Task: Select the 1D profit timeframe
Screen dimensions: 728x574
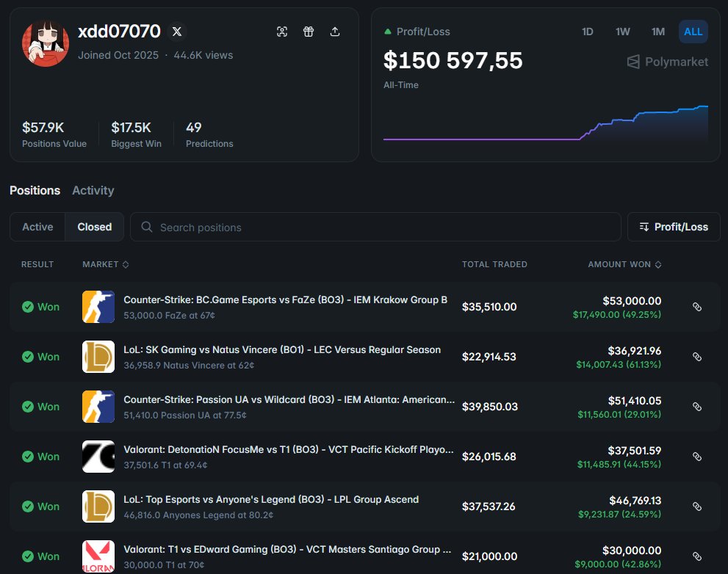Action: coord(587,32)
